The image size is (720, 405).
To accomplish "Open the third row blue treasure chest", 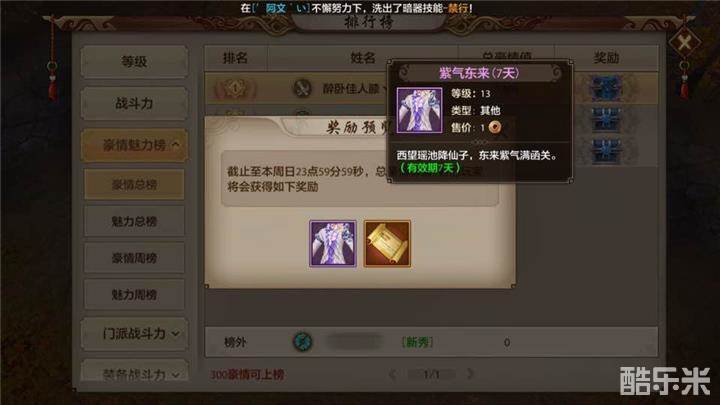I will [606, 150].
